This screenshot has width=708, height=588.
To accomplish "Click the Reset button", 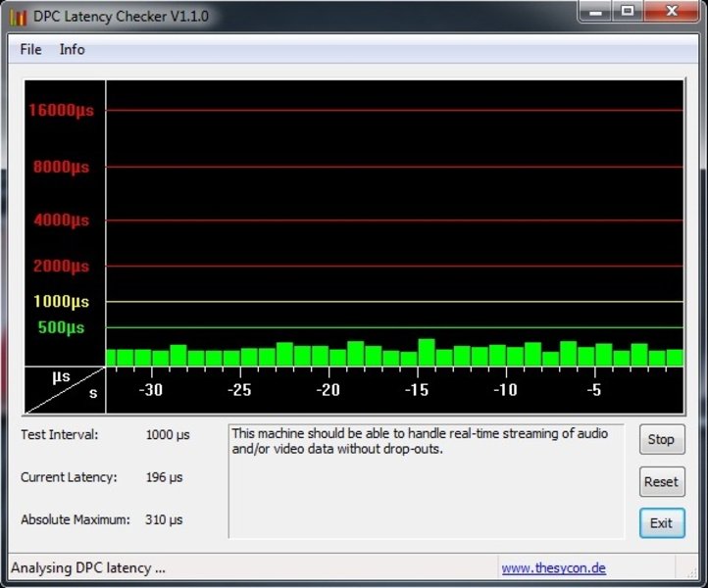I will [662, 481].
